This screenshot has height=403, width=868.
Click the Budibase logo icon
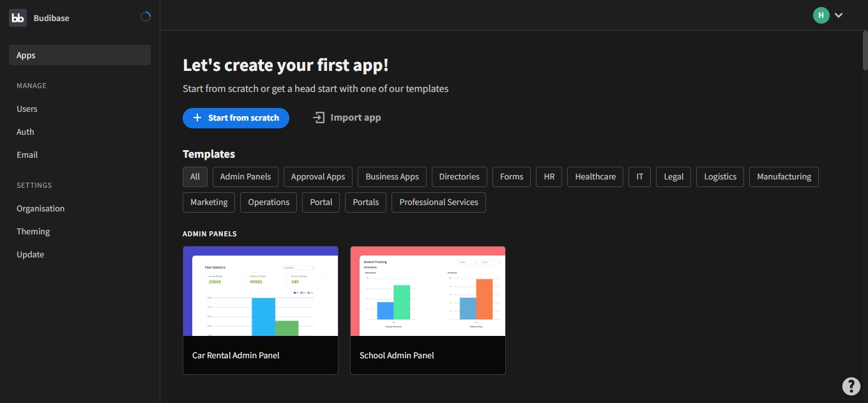(x=18, y=18)
